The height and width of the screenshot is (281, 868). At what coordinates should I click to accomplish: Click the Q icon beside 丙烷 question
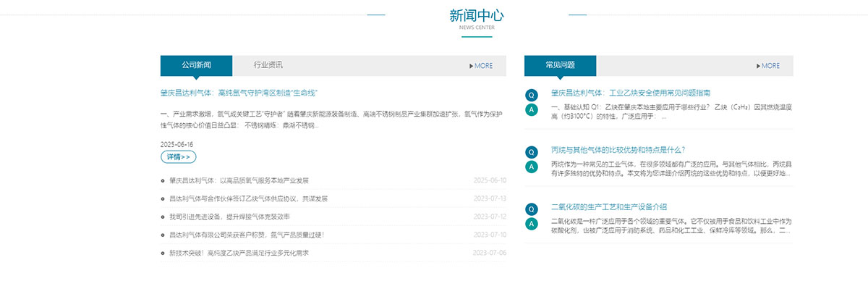[532, 152]
